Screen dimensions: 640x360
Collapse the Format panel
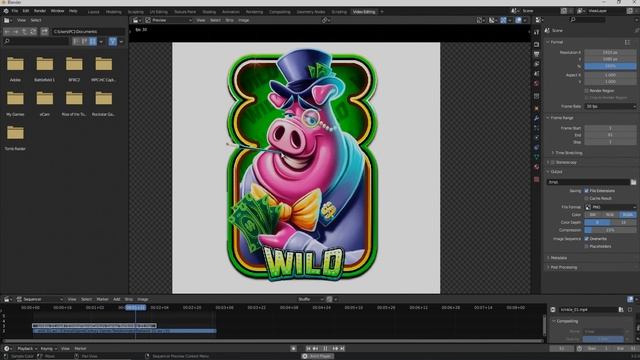556,42
